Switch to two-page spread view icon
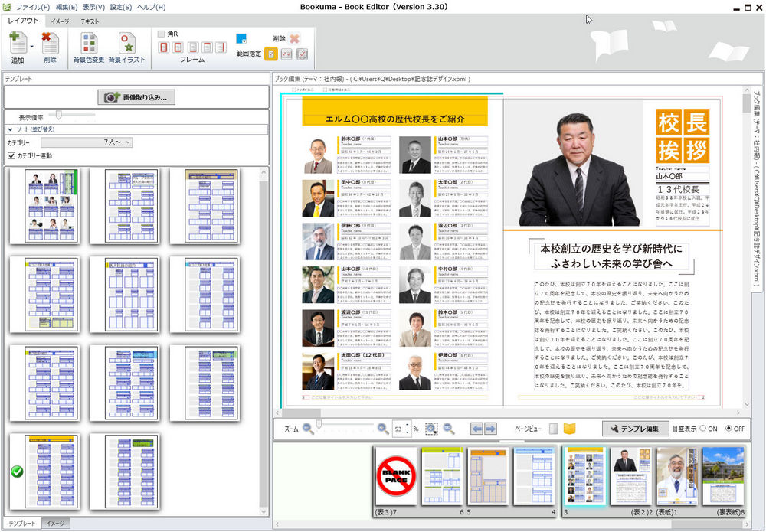 coord(569,429)
